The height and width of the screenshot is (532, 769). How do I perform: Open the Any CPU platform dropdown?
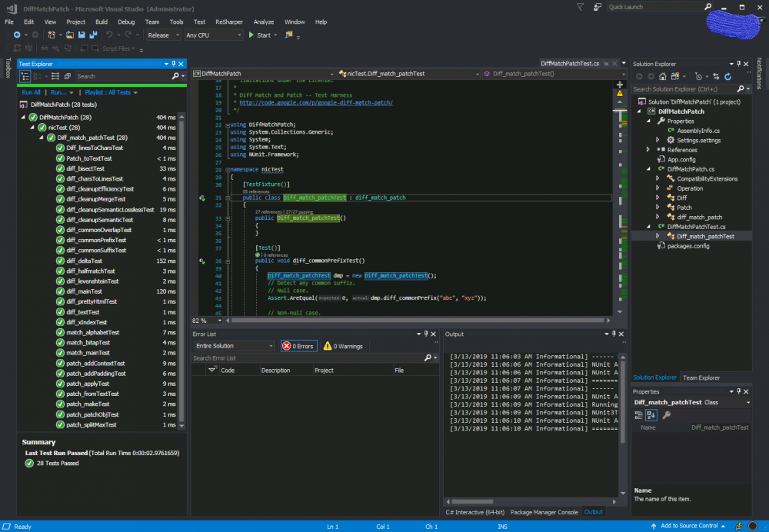click(214, 35)
